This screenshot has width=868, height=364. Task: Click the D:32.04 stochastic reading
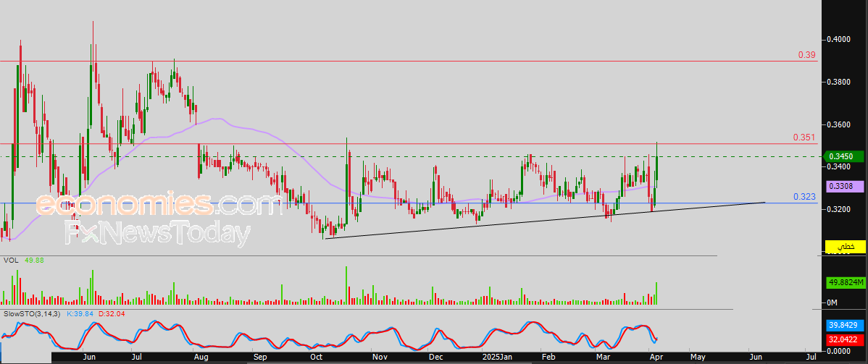coord(113,314)
